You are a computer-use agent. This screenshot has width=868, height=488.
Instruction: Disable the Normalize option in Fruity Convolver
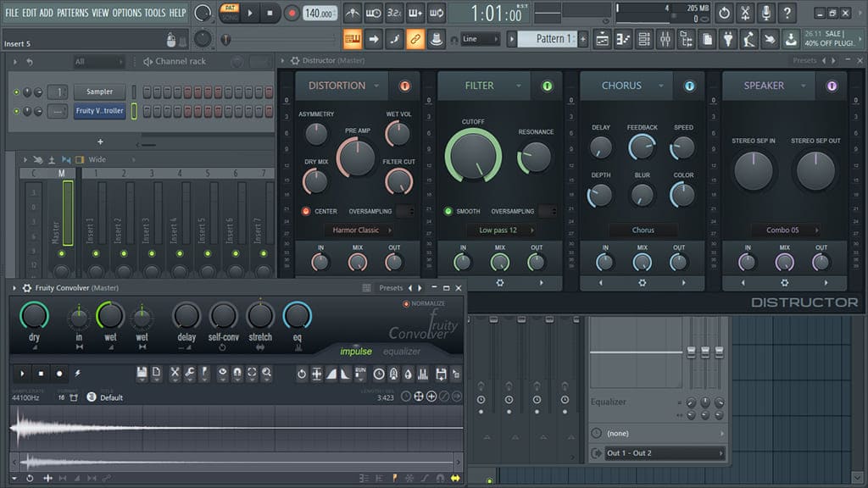coord(406,303)
